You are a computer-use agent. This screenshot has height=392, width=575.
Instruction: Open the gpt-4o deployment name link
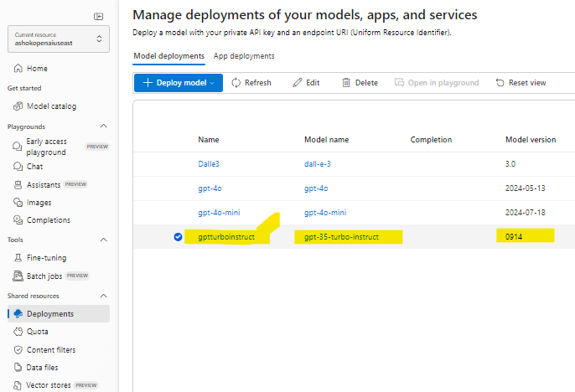(210, 188)
